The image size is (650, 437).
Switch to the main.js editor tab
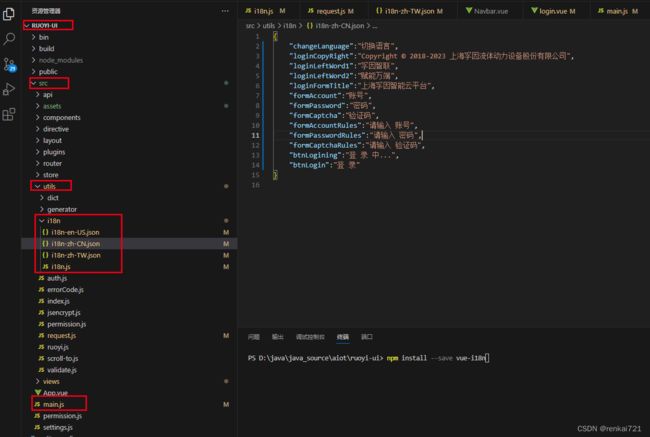point(618,11)
